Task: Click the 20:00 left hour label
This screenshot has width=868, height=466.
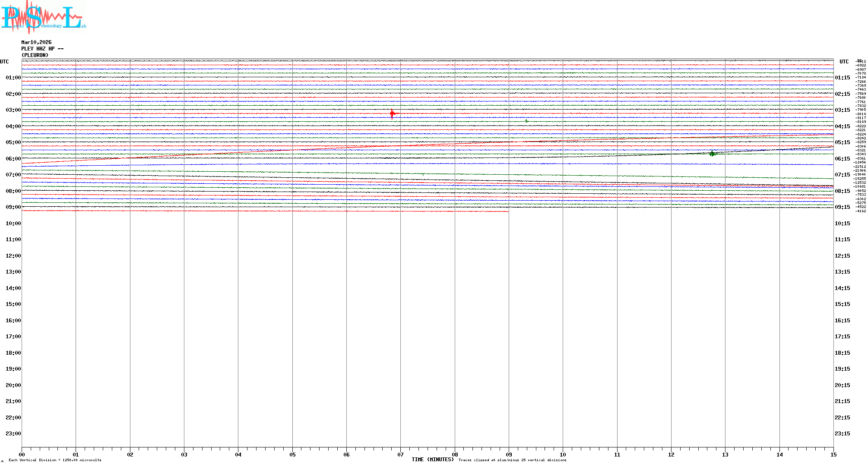Action: 13,385
